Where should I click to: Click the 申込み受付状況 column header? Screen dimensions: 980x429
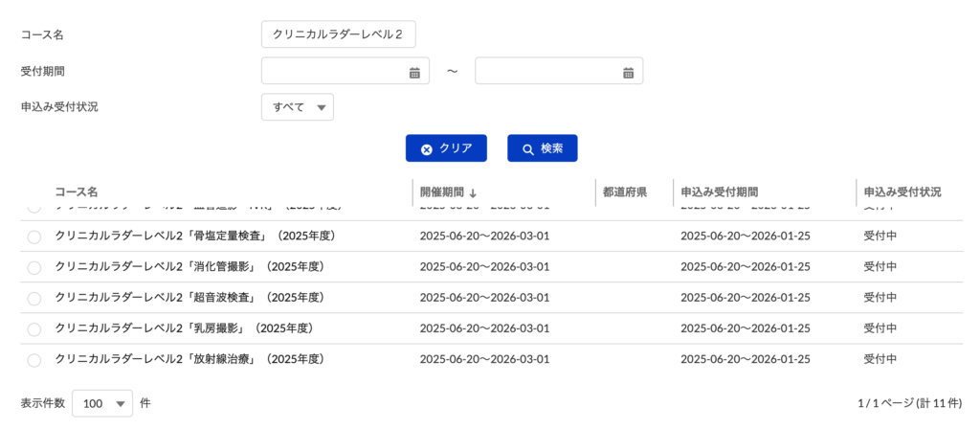(x=902, y=192)
